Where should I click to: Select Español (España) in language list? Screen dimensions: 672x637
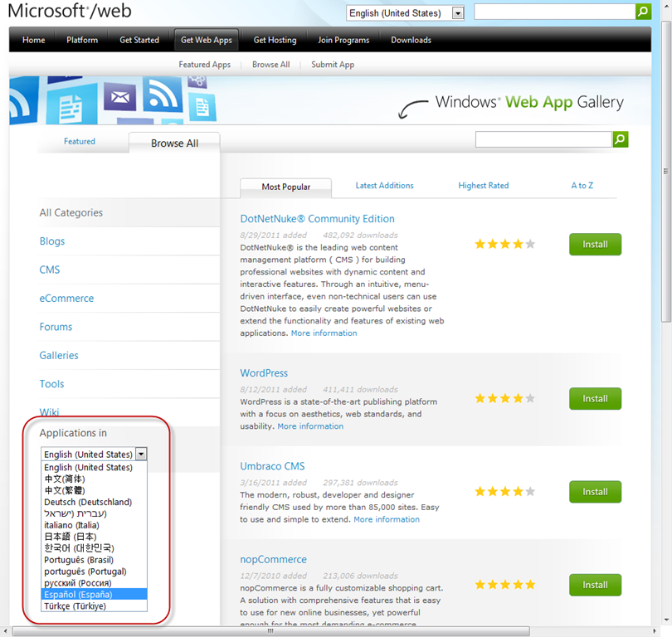click(95, 595)
